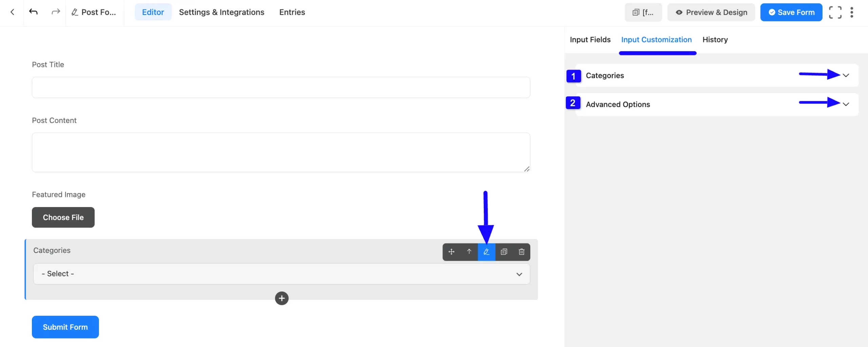Duplicate the Categories field
868x347 pixels.
pos(504,252)
